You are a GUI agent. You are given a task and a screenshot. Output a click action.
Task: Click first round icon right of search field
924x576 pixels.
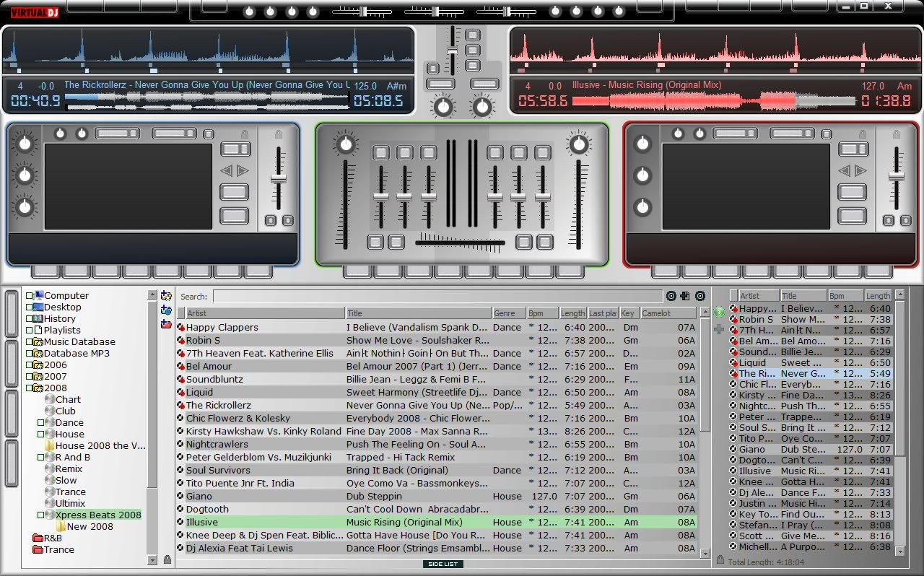point(671,296)
